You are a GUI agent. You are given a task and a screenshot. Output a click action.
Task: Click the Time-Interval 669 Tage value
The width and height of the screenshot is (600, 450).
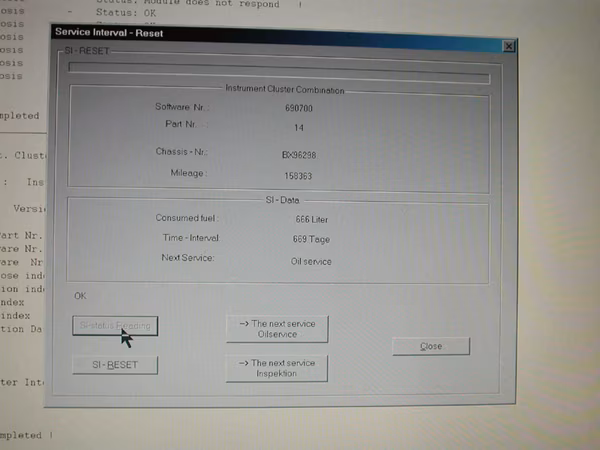[311, 240]
